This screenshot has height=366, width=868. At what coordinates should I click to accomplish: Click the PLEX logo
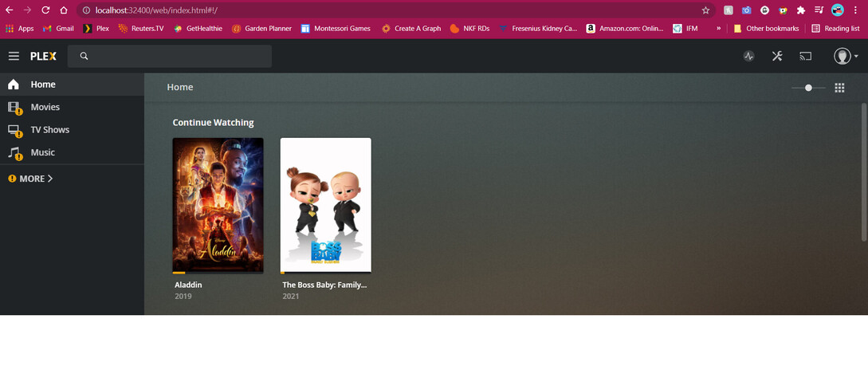(x=43, y=56)
